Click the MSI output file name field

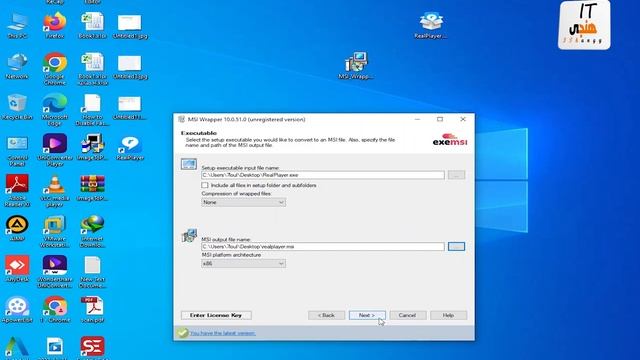point(322,247)
